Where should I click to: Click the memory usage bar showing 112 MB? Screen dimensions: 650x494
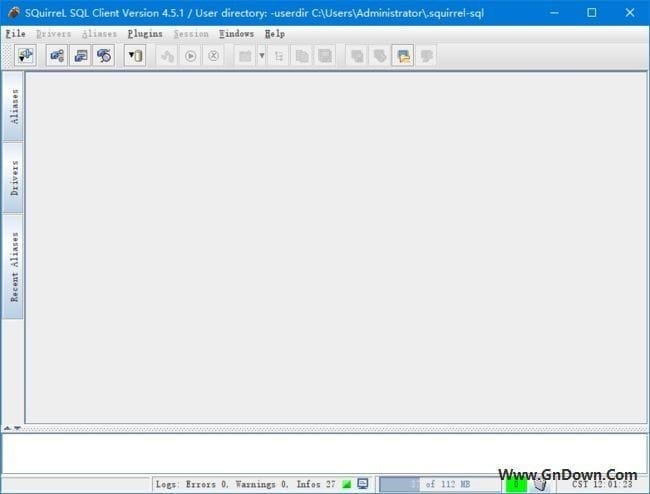438,484
